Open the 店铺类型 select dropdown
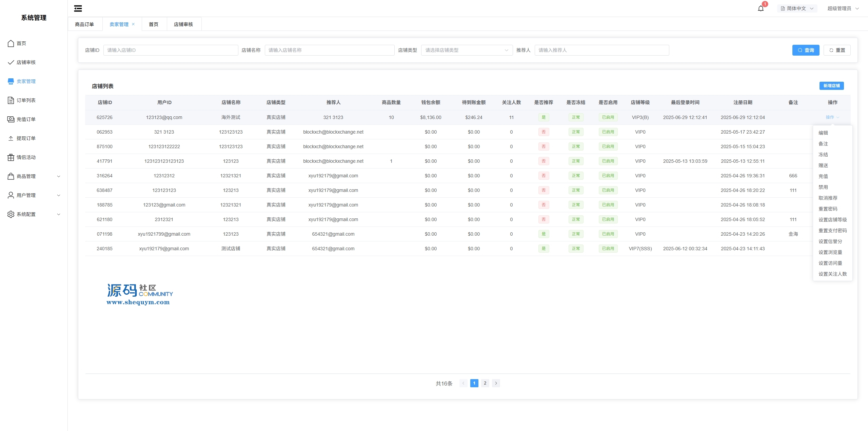Screen dimensions: 868x431 tap(466, 50)
